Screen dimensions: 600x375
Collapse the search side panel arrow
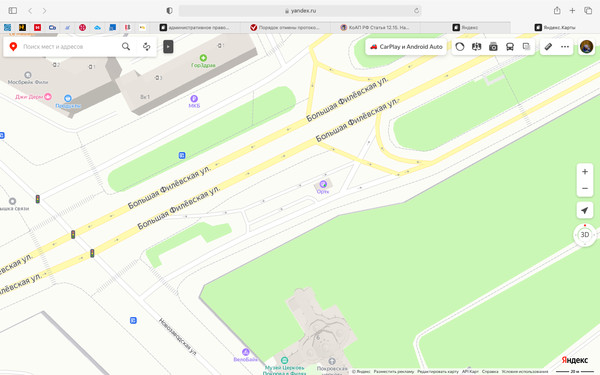[168, 47]
